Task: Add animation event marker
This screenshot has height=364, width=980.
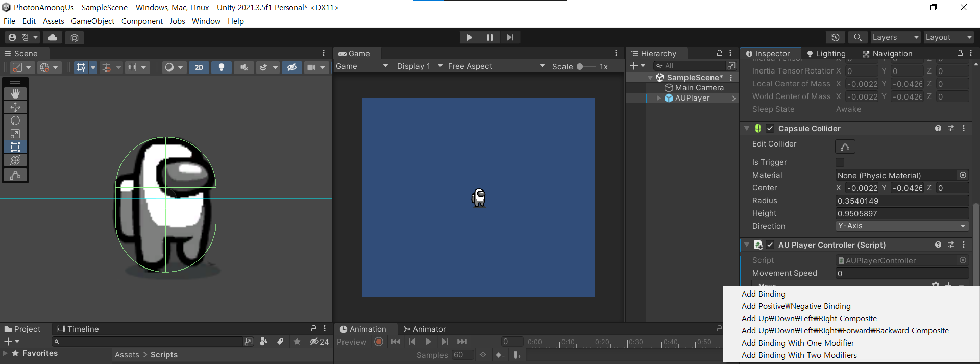Action: click(517, 355)
